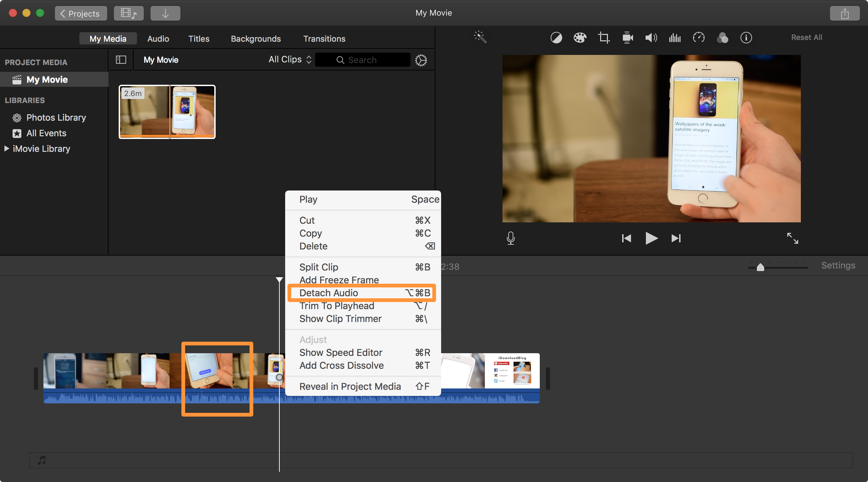
Task: Select Detach Audio from context menu
Action: pyautogui.click(x=328, y=293)
